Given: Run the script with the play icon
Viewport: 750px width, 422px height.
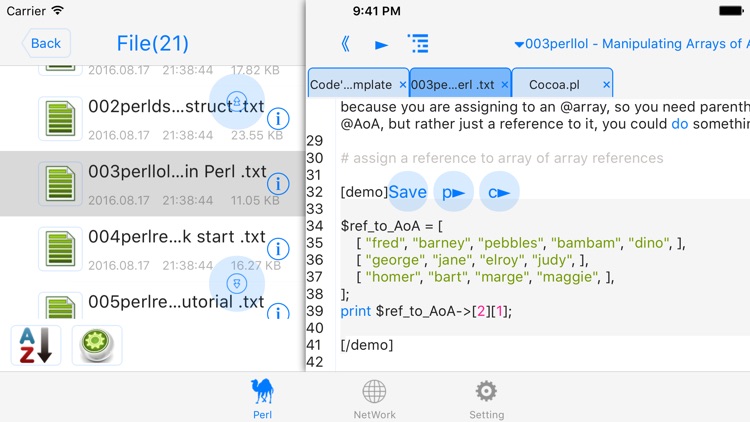Looking at the screenshot, I should [381, 45].
